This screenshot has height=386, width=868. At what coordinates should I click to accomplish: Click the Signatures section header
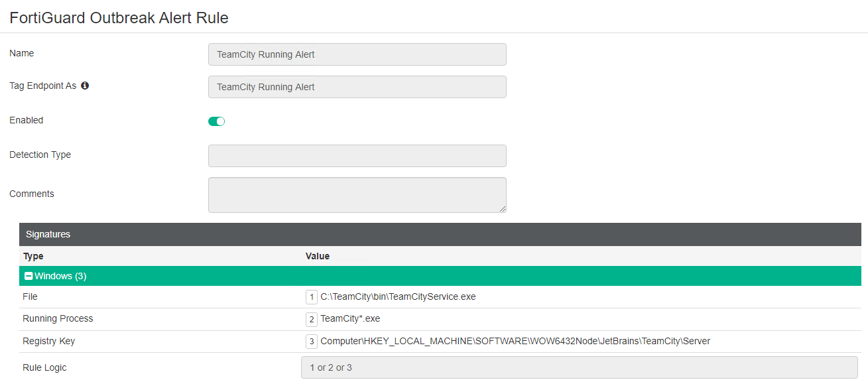pos(48,234)
